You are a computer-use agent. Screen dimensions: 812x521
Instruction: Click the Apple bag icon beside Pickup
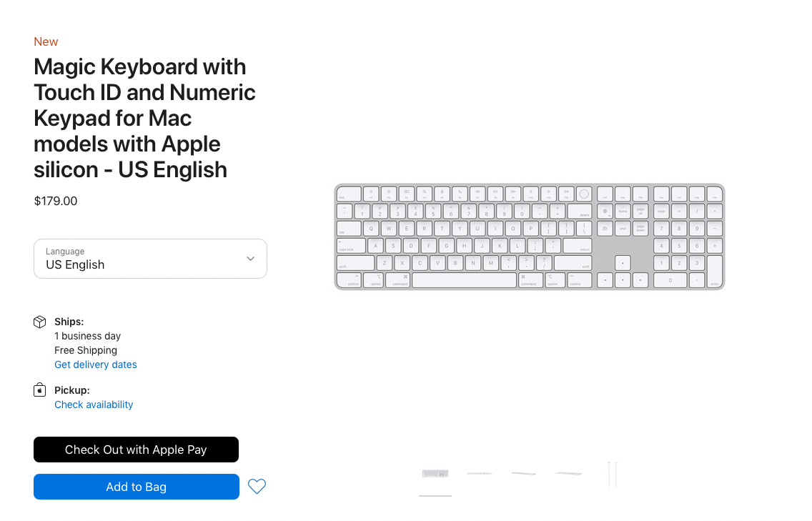[40, 390]
